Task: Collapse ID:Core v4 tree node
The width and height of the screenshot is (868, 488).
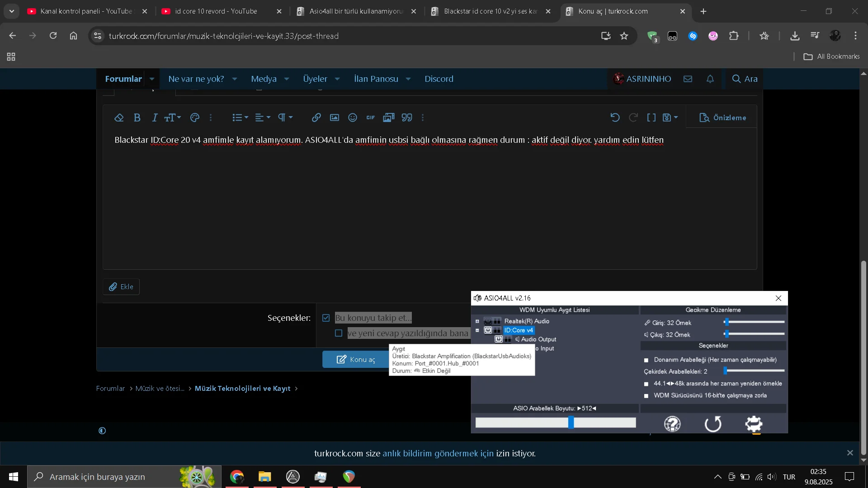Action: (477, 330)
